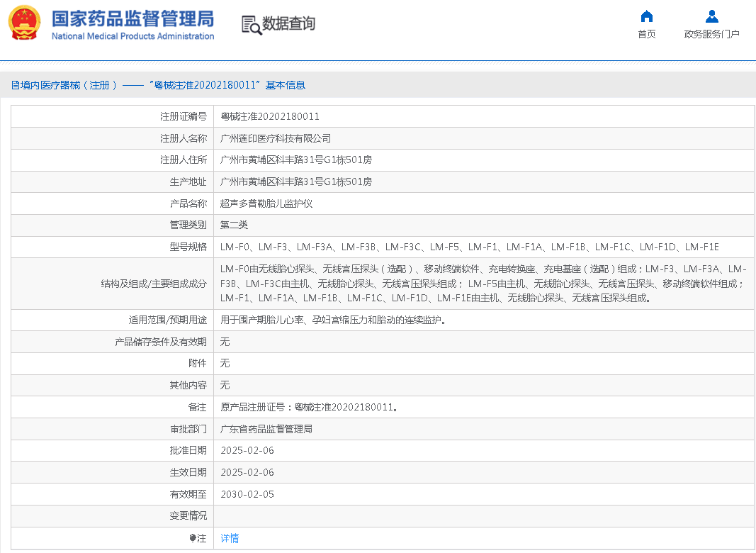The width and height of the screenshot is (756, 553).
Task: Click the bullet icon beside 注
Action: point(193,538)
